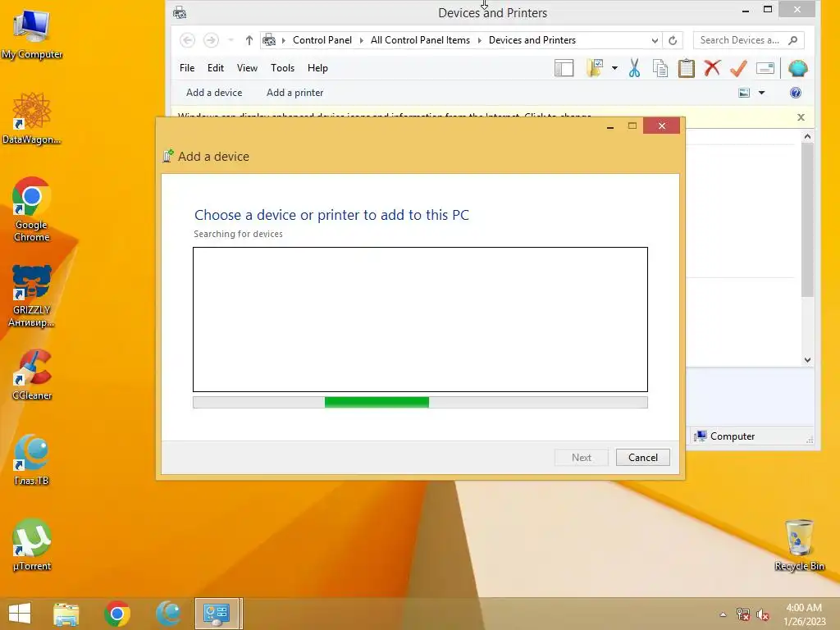Click Cancel in Add a device dialog

pos(643,458)
